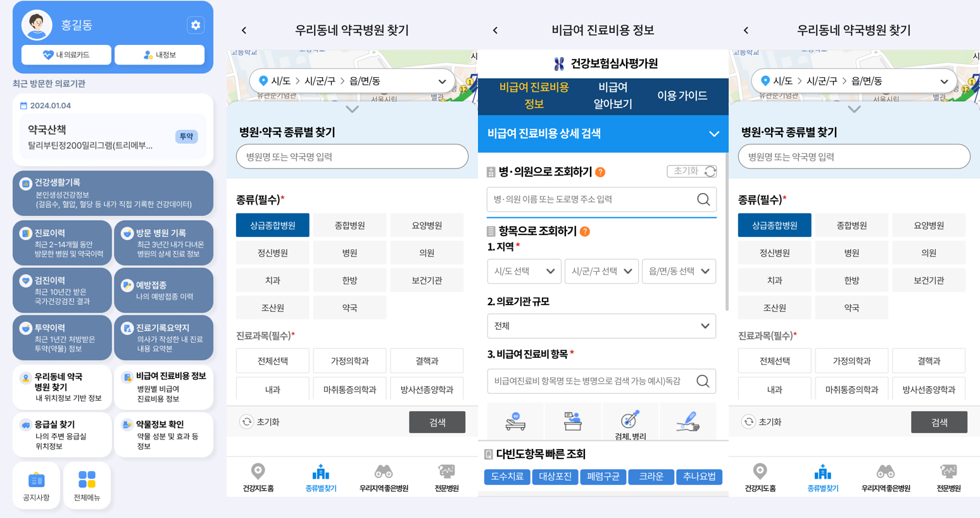Viewport: 980px width, 518px height.
Task: Enable 전체선택 under 진료과목(필수)
Action: tap(273, 360)
